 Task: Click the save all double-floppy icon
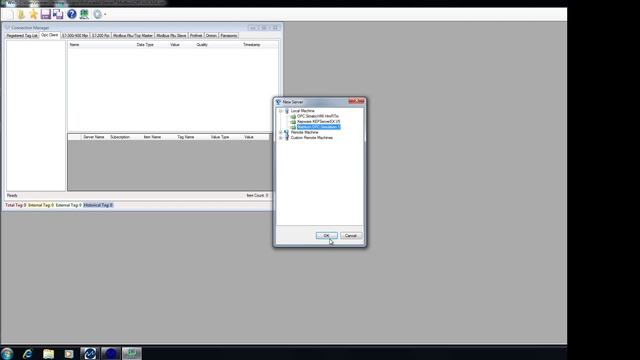click(58, 14)
